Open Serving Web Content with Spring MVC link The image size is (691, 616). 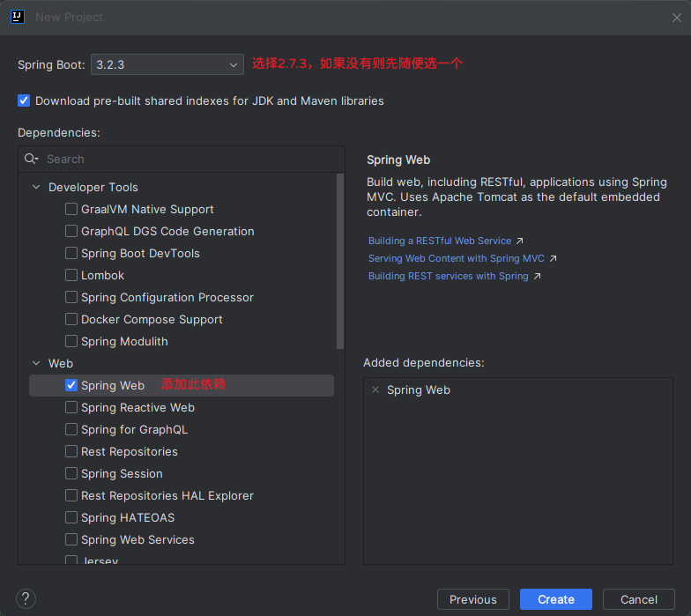coord(457,259)
